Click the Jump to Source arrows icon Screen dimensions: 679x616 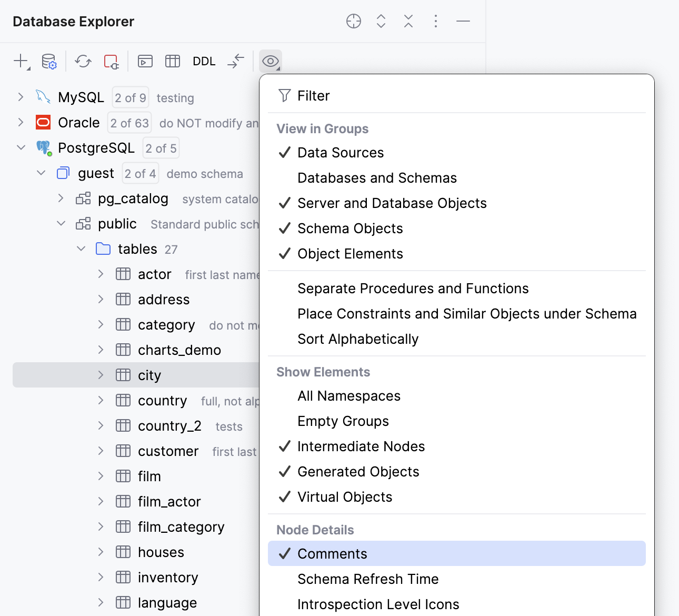click(236, 61)
